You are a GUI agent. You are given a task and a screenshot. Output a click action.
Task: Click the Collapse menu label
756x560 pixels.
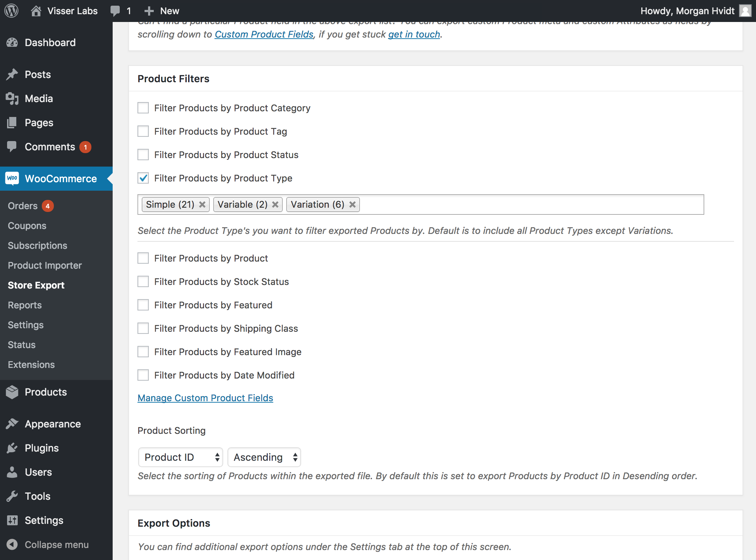click(57, 544)
